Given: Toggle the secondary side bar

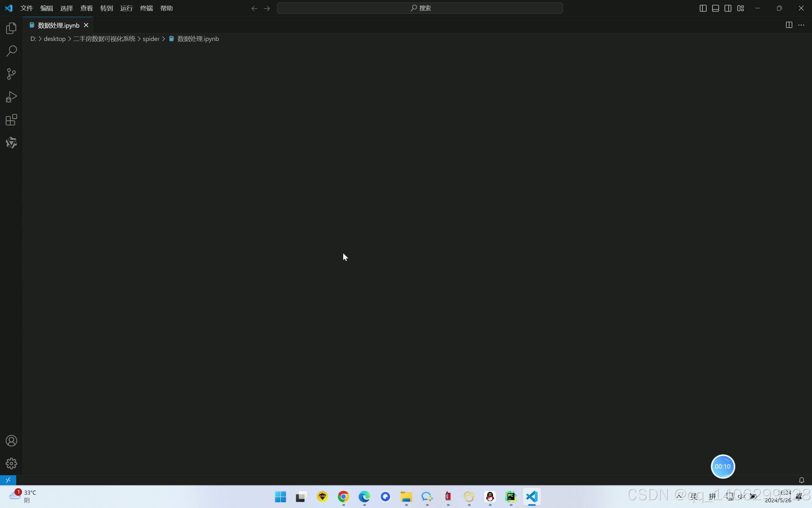Looking at the screenshot, I should (728, 8).
